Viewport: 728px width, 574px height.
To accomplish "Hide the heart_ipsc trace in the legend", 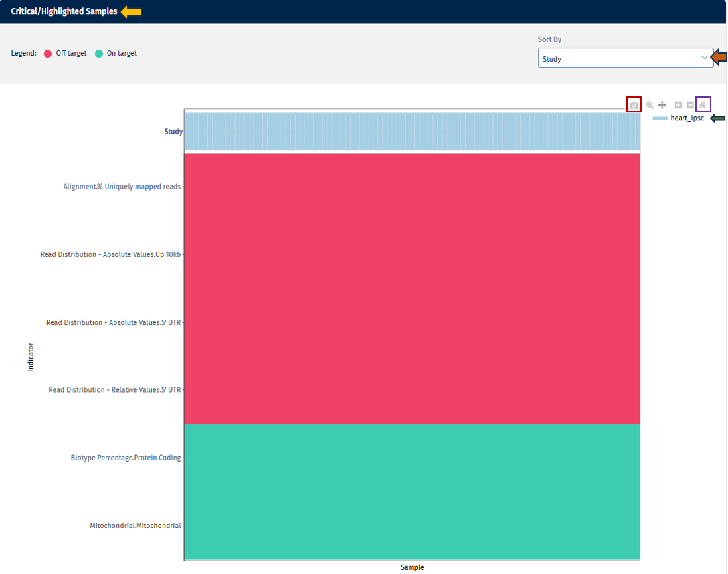I will 685,118.
